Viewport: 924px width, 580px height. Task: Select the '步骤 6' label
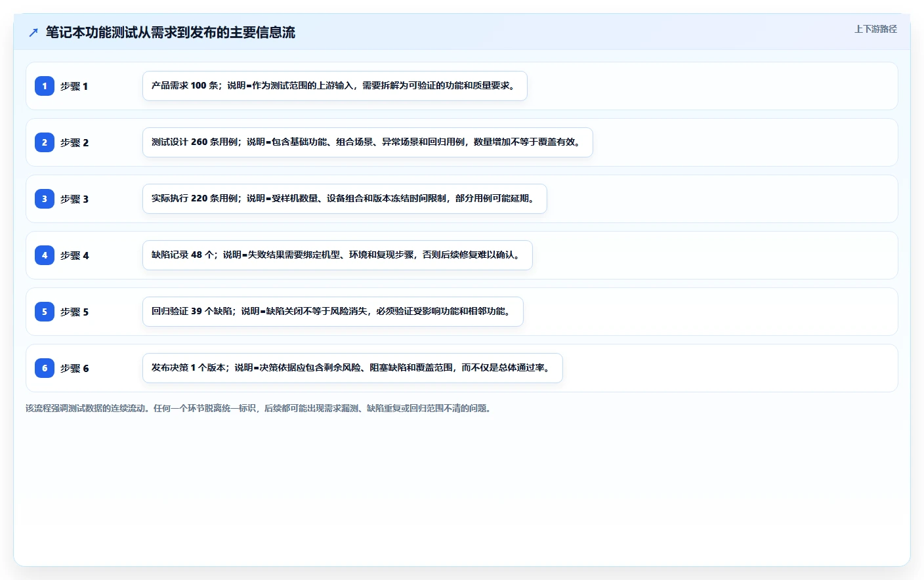(x=74, y=368)
